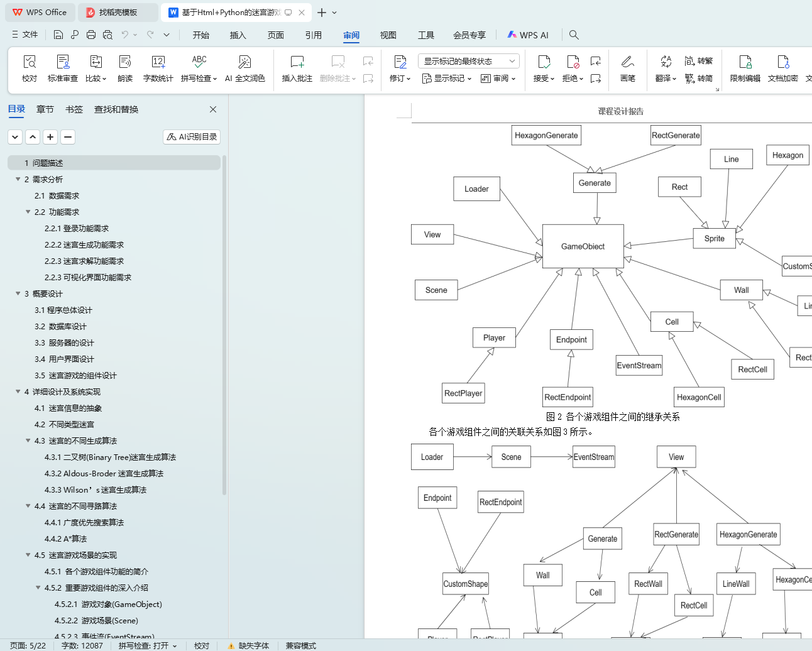812x651 pixels.
Task: Switch to the 书签 navigation tab
Action: (74, 109)
